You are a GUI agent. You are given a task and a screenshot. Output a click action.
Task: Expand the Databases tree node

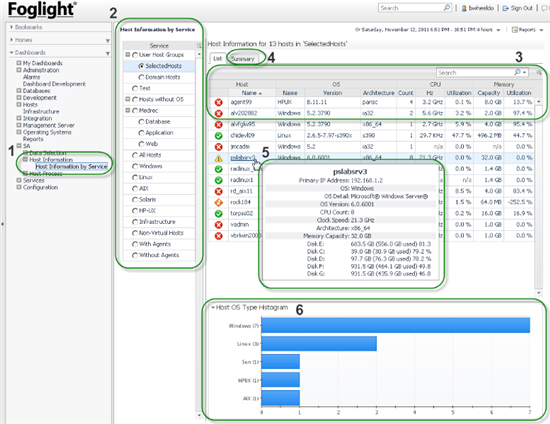(19, 91)
